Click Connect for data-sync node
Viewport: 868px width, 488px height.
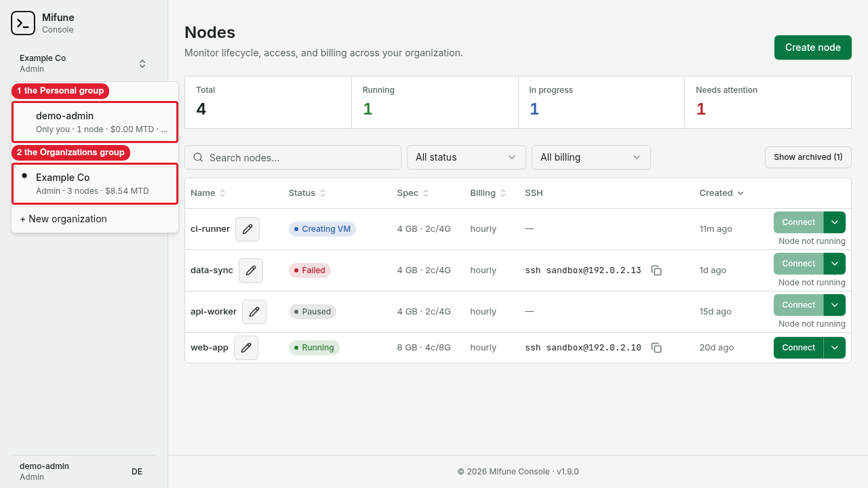[798, 264]
